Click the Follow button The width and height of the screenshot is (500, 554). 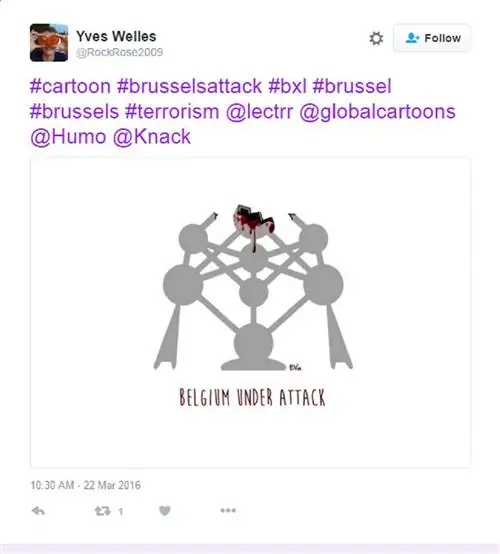click(x=432, y=38)
